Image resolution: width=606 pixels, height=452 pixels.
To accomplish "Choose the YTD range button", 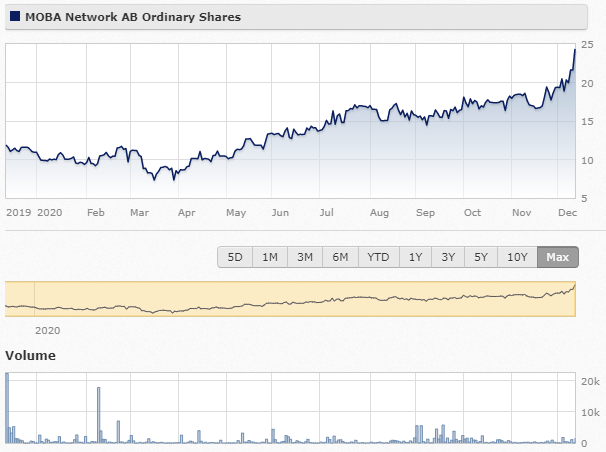I will [378, 257].
